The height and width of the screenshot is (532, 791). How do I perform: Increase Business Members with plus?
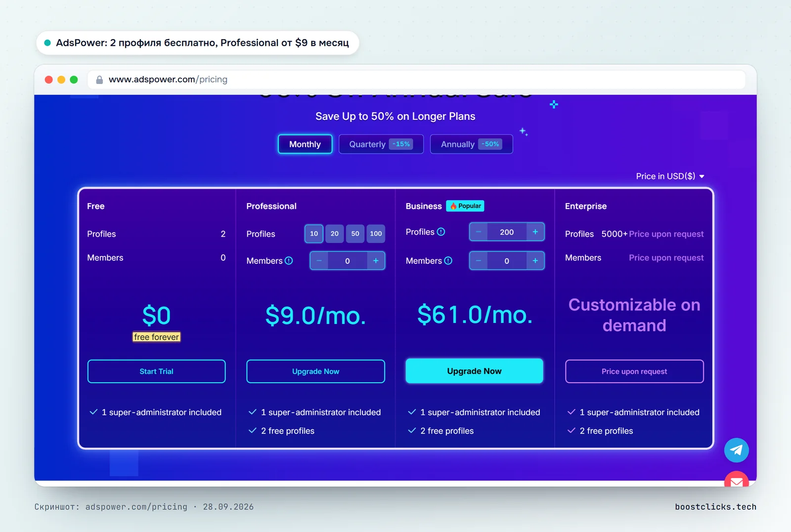point(535,260)
